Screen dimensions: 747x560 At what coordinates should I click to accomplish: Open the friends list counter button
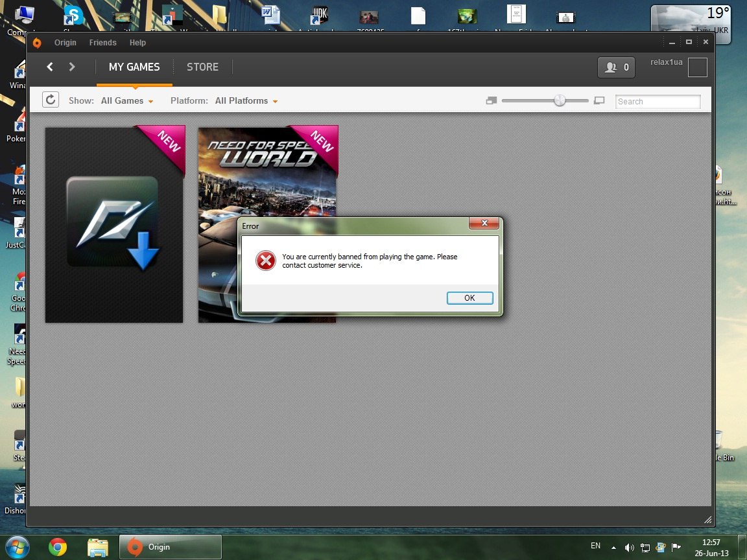click(616, 67)
